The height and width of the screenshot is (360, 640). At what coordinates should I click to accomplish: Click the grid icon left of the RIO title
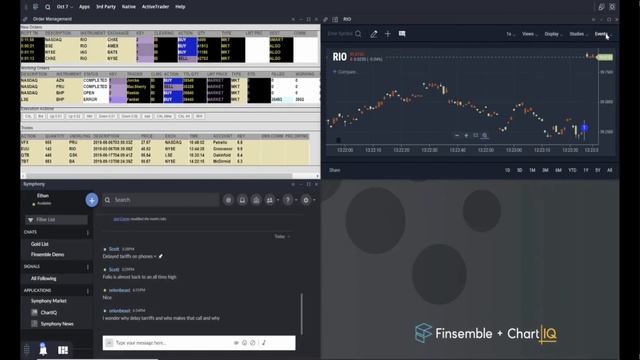(335, 19)
